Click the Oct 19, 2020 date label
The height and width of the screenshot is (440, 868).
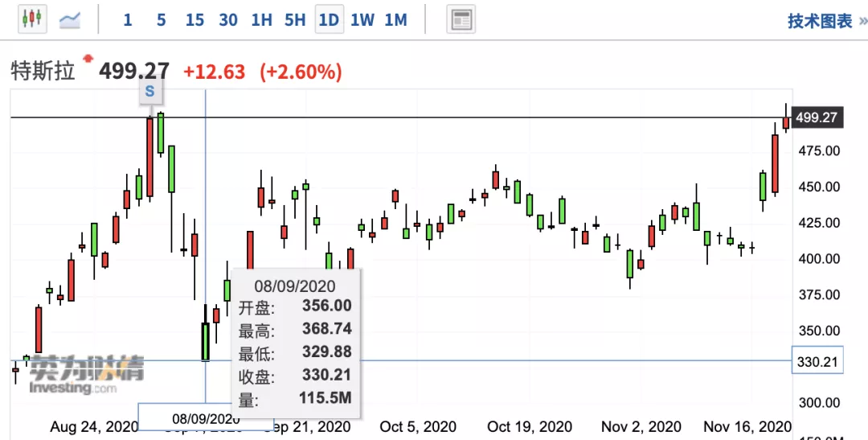(x=530, y=426)
